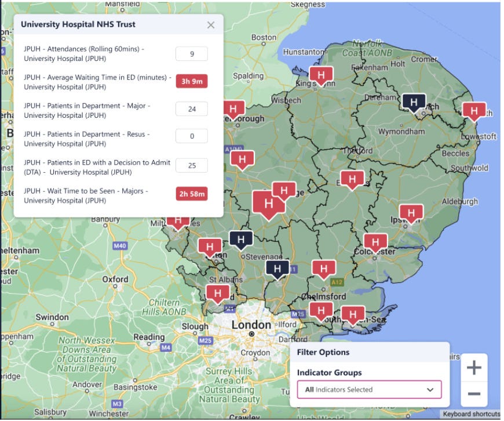Click the 3h 9m average waiting time badge
This screenshot has height=421, width=504.
(x=192, y=81)
